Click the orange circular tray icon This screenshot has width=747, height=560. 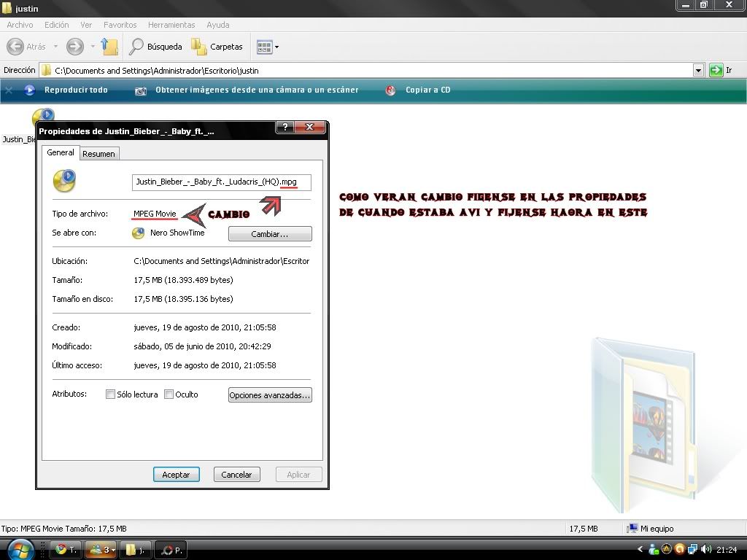680,550
